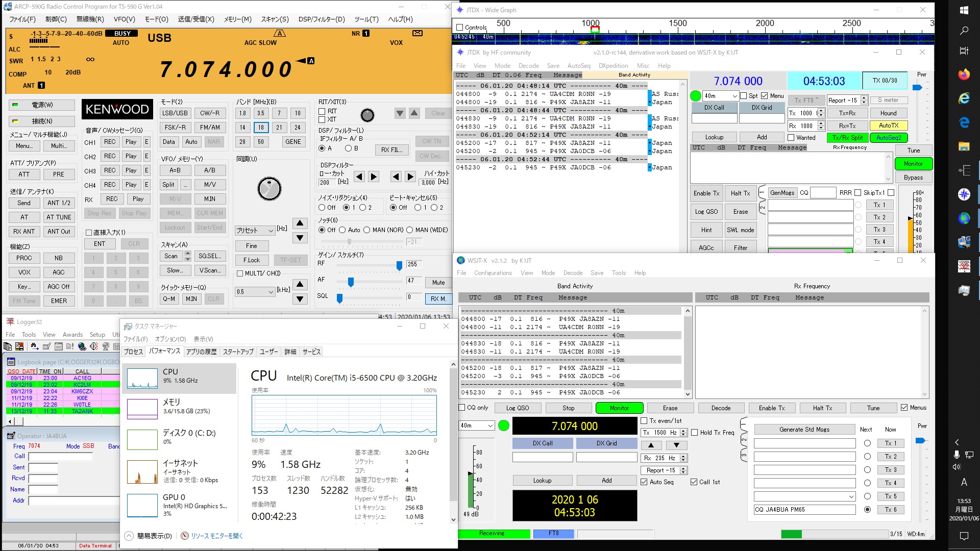Step the JTDX Report -15 spinner
This screenshot has width=980, height=551.
coord(864,101)
